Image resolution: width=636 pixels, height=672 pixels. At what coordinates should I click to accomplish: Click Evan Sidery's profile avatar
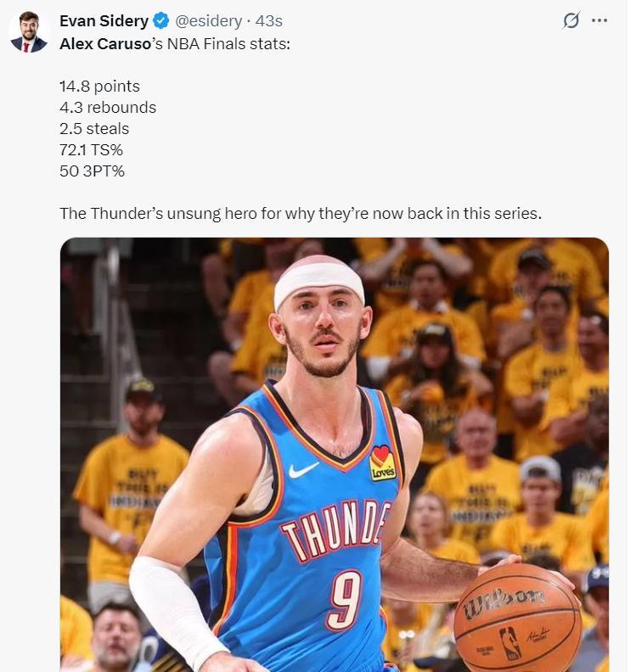point(29,32)
